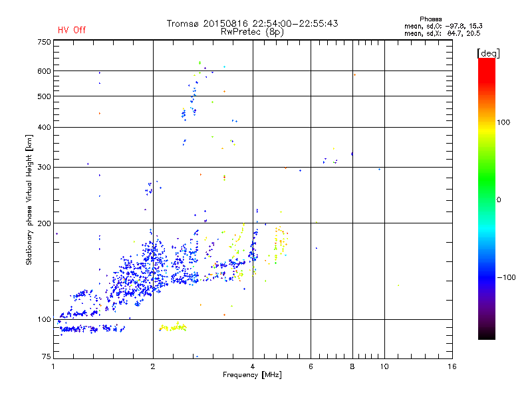532x399 pixels.
Task: Click the phase colorbar gradient
Action: (487, 198)
